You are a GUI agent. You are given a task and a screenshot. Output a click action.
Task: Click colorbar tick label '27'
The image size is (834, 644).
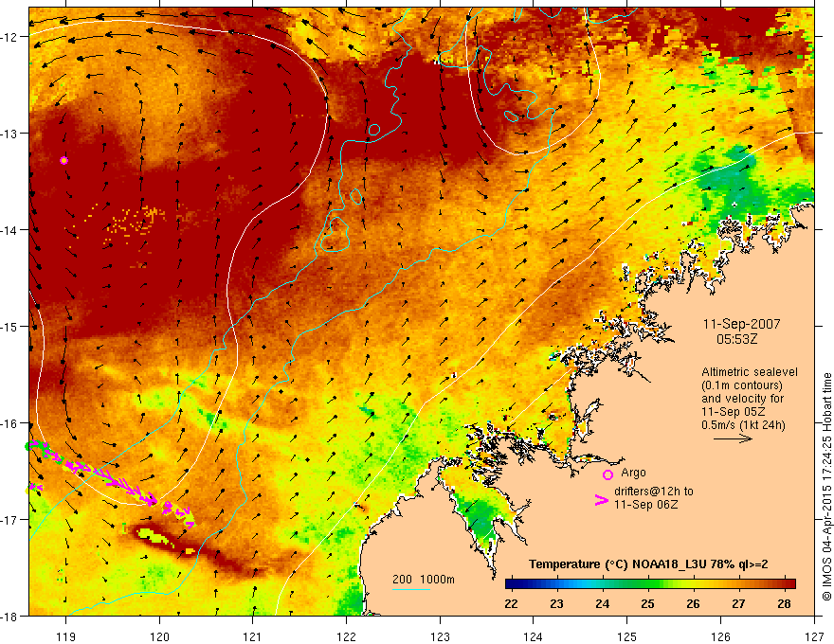tap(738, 604)
